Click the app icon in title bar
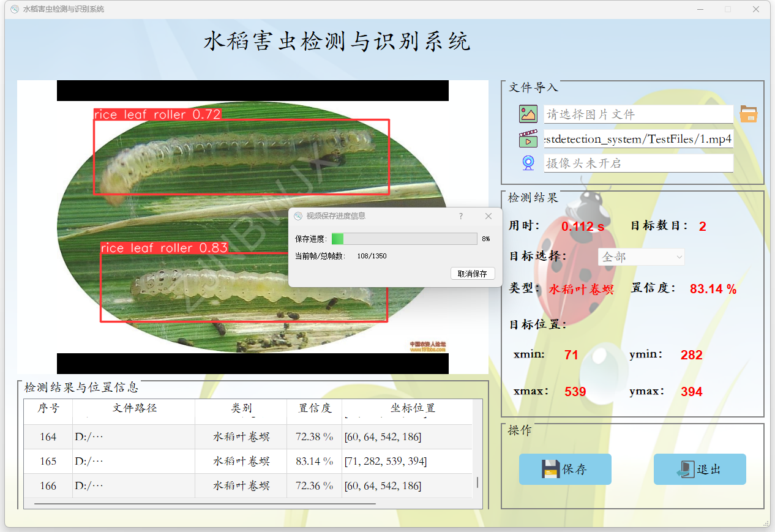Image resolution: width=775 pixels, height=532 pixels. (x=15, y=9)
